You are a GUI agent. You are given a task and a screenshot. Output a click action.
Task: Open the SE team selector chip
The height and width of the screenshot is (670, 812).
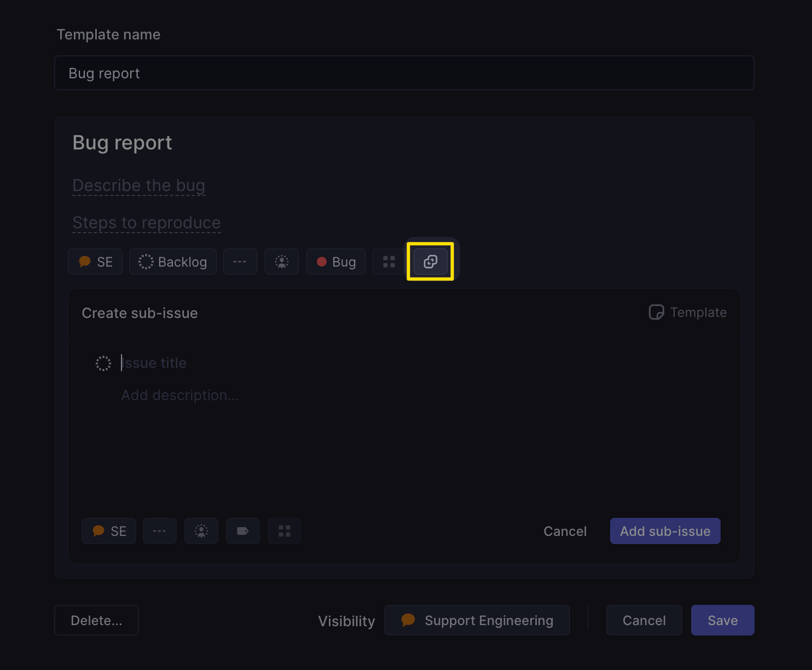click(95, 262)
